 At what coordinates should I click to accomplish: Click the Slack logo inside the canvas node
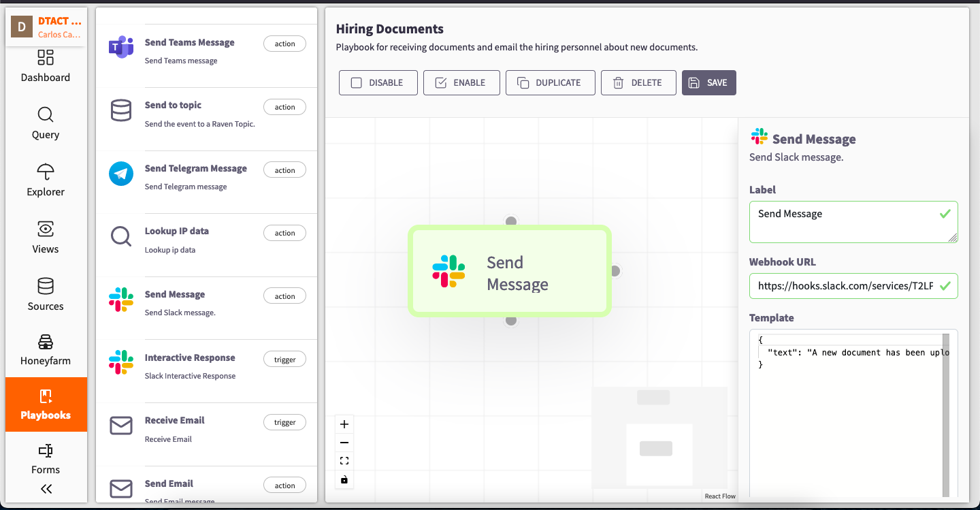(448, 271)
